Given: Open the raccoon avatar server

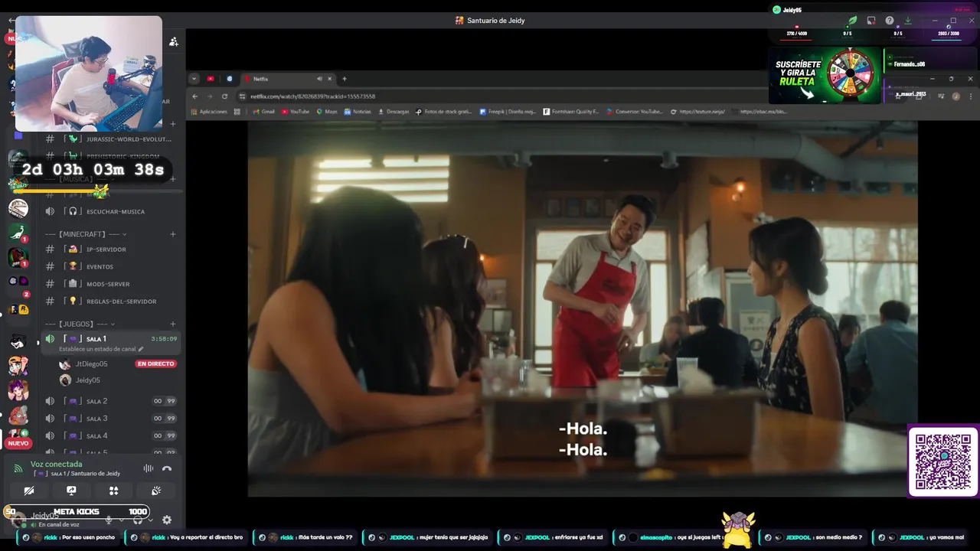Looking at the screenshot, I should [x=18, y=341].
